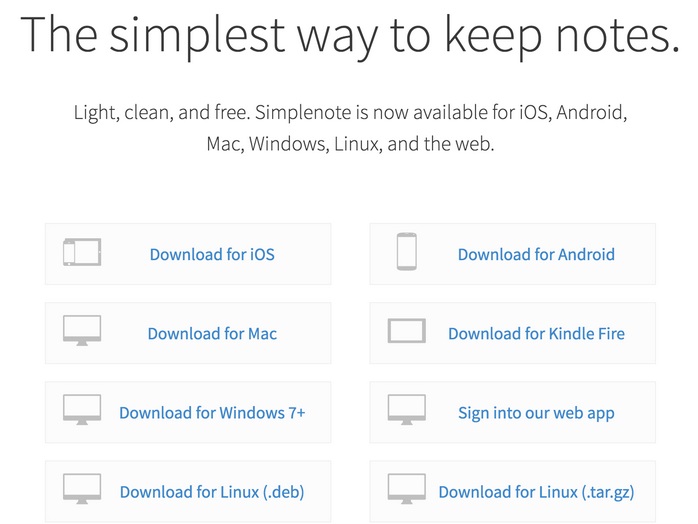Image resolution: width=698 pixels, height=524 pixels.
Task: Get the Download for Linux (.tar.gz) archive
Action: pyautogui.click(x=536, y=492)
